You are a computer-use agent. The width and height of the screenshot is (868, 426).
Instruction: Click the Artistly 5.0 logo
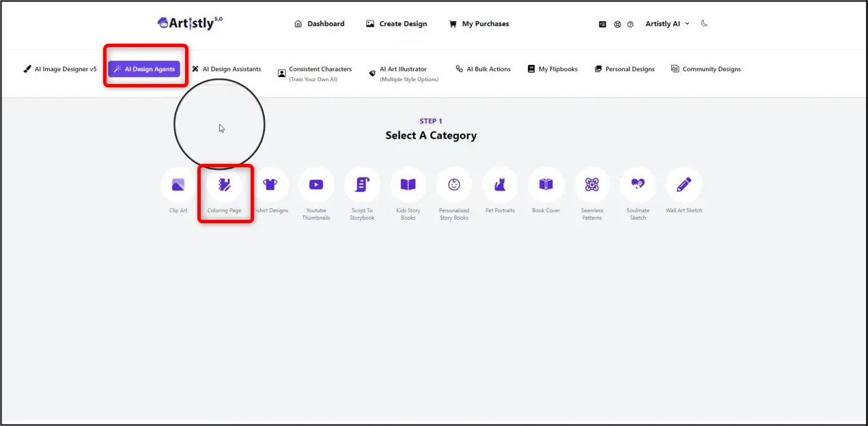(190, 23)
